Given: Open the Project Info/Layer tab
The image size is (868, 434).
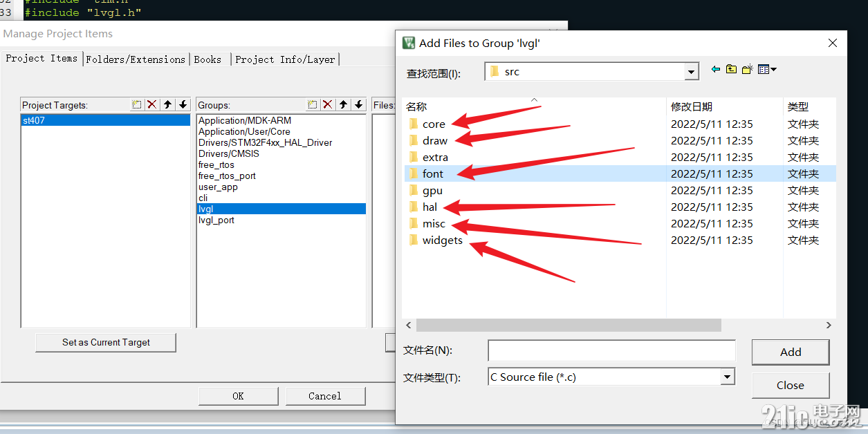Looking at the screenshot, I should point(285,59).
